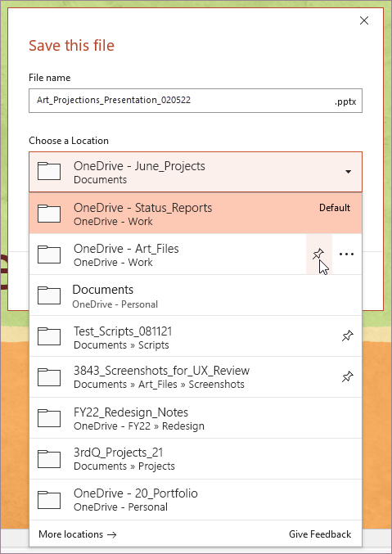Viewport: 392px width, 554px height.
Task: Click the Default label on Status_Reports
Action: (x=335, y=208)
